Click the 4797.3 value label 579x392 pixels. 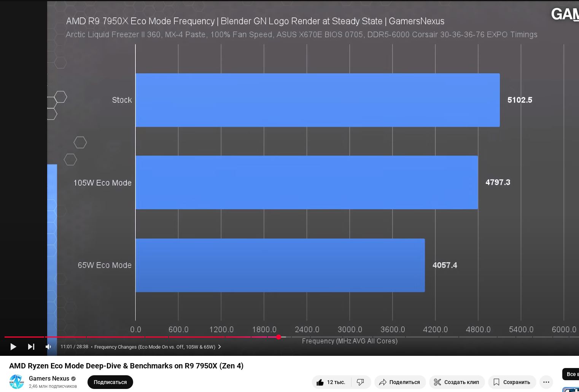(498, 182)
